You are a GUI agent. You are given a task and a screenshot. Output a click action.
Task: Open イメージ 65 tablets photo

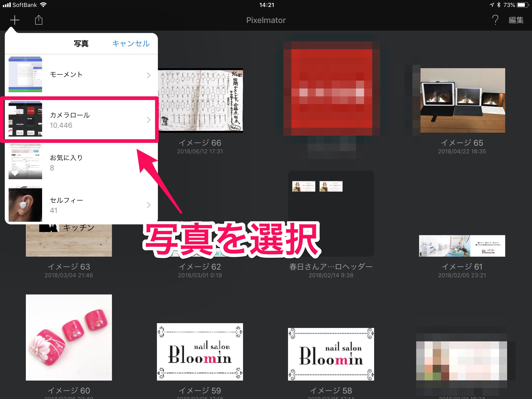tap(462, 100)
